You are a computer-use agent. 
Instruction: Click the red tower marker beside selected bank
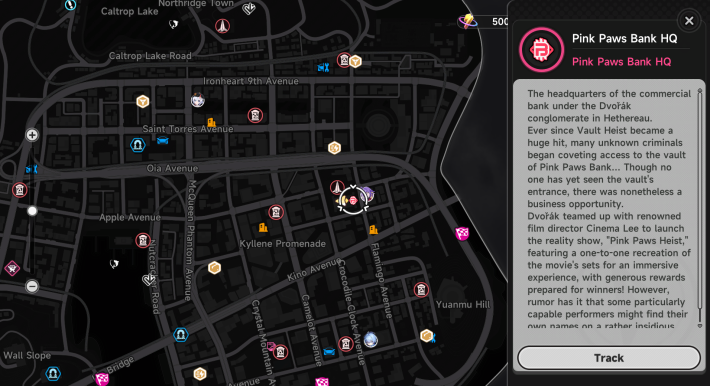[x=337, y=187]
